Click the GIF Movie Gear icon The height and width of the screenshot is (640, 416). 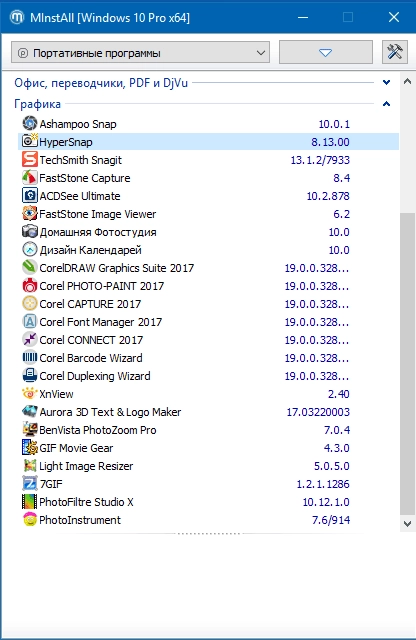point(29,447)
